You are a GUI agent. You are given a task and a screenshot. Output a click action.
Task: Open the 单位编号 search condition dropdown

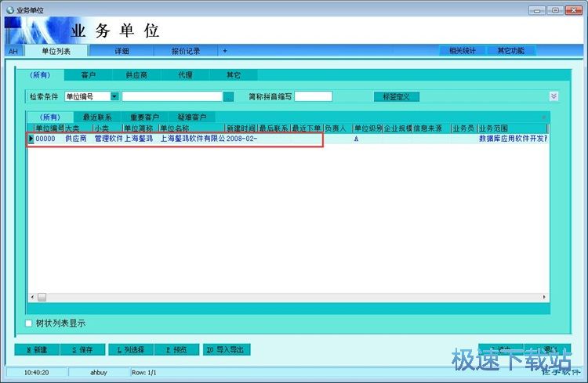114,96
